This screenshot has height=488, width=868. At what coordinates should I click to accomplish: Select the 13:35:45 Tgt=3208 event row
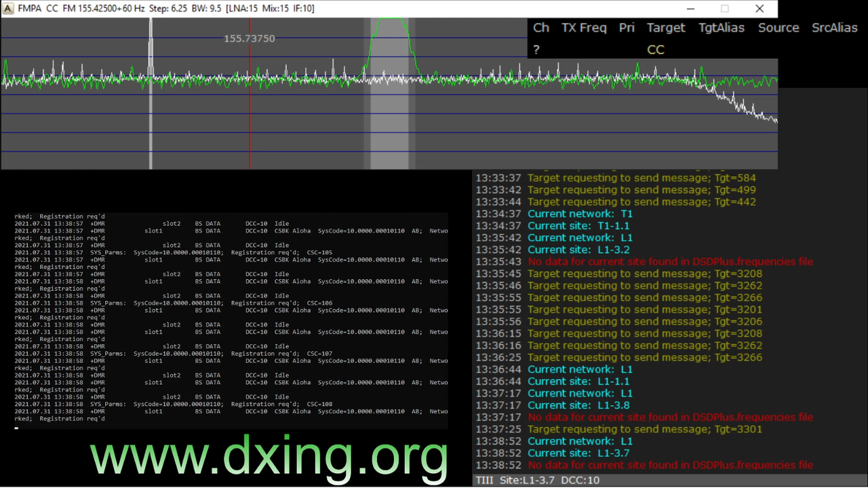point(619,274)
